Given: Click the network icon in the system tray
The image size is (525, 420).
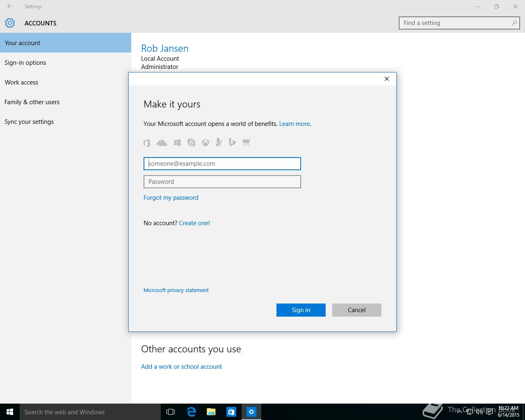Looking at the screenshot, I should coord(469,412).
